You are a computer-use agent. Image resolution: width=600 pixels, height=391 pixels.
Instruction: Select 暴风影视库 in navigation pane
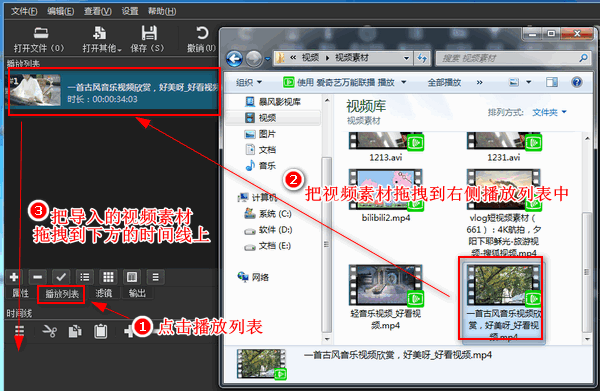pos(273,102)
